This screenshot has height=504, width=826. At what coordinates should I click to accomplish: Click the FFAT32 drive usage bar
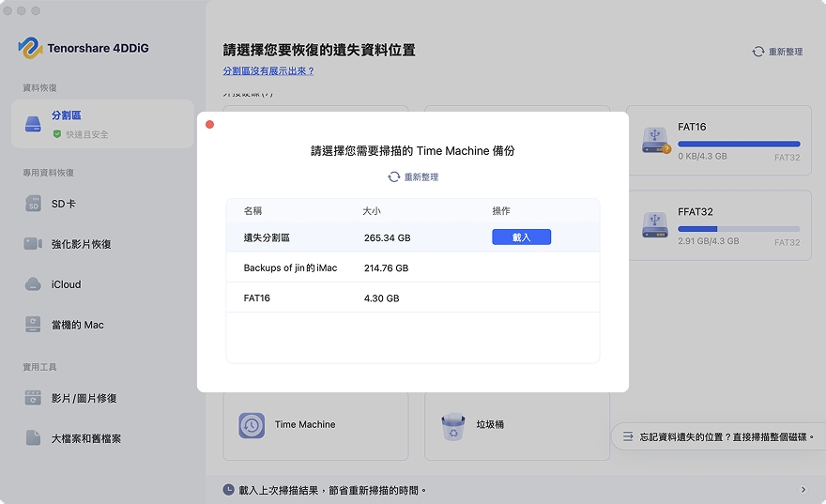(x=739, y=229)
